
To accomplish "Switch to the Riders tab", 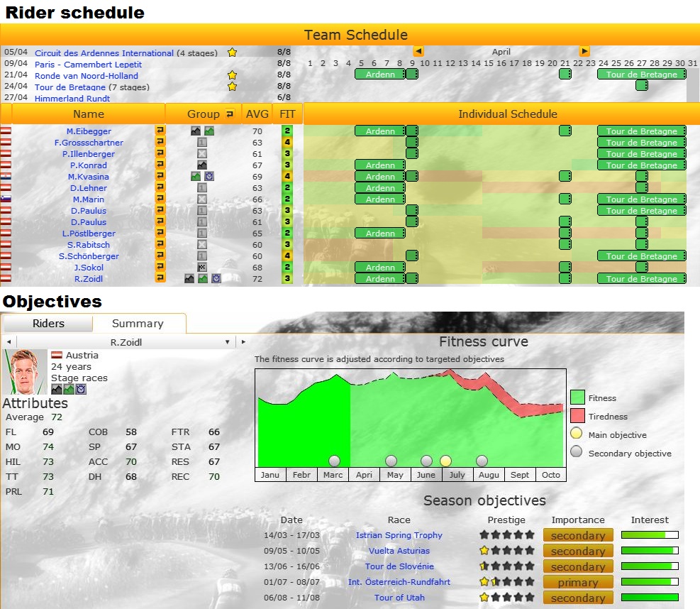I will point(48,324).
